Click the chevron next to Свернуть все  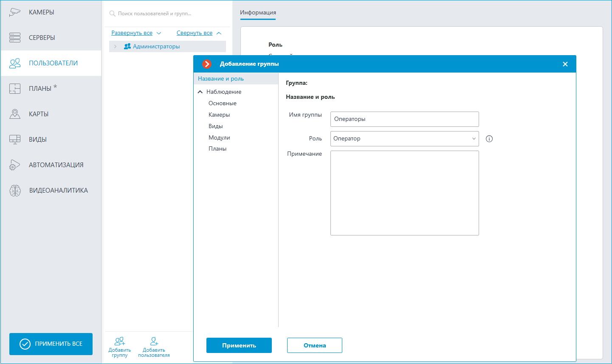coord(219,33)
